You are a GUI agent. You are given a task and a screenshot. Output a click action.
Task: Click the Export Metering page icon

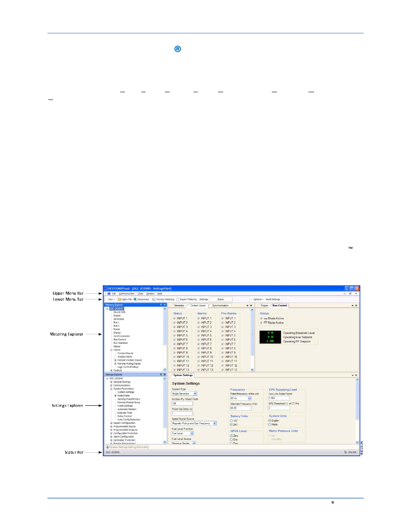(177, 299)
